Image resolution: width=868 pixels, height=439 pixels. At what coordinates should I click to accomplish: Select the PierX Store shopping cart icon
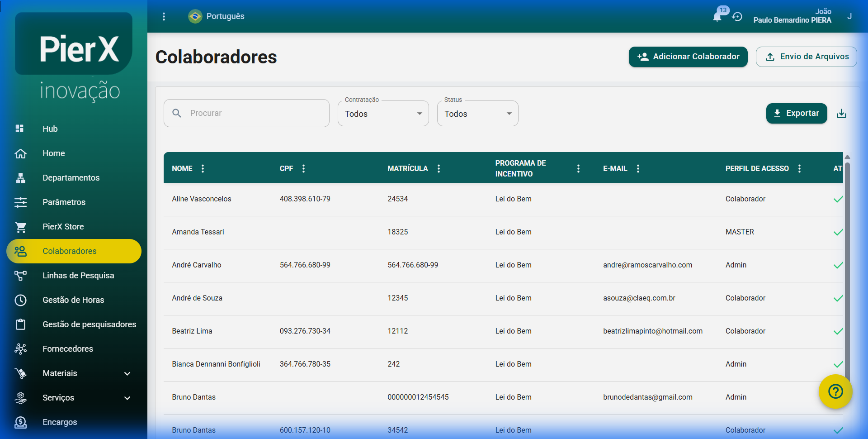click(x=20, y=227)
